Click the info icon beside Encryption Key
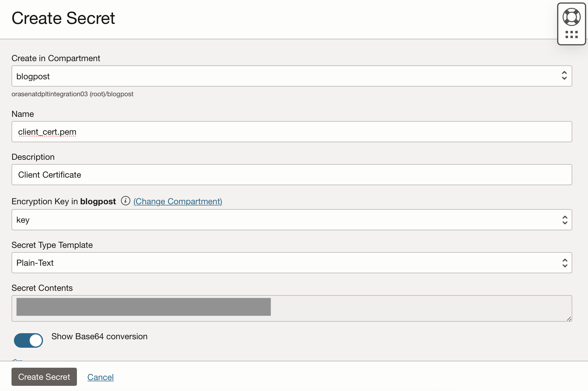 tap(125, 201)
